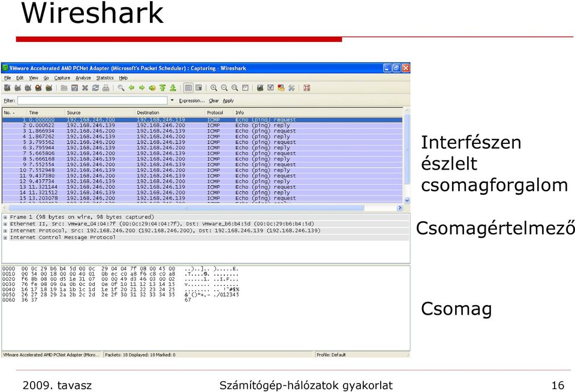Open the Statistics menu
The width and height of the screenshot is (575, 392).
coord(105,78)
